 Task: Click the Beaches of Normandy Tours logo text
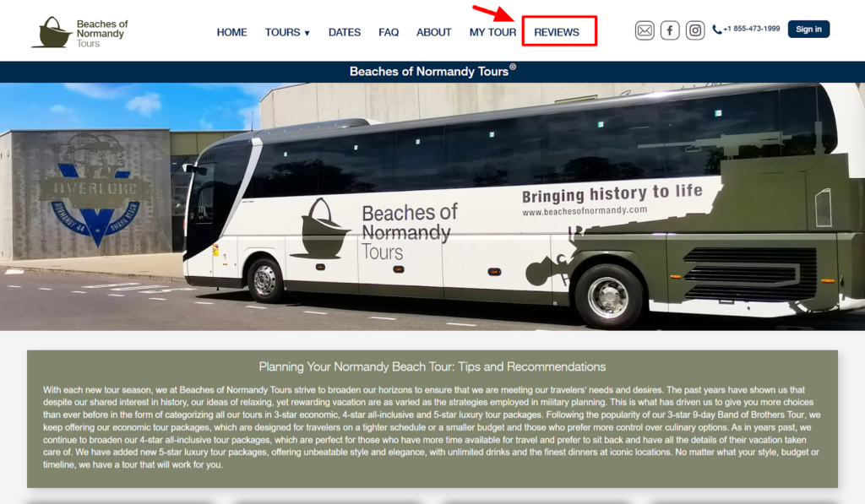pos(101,34)
